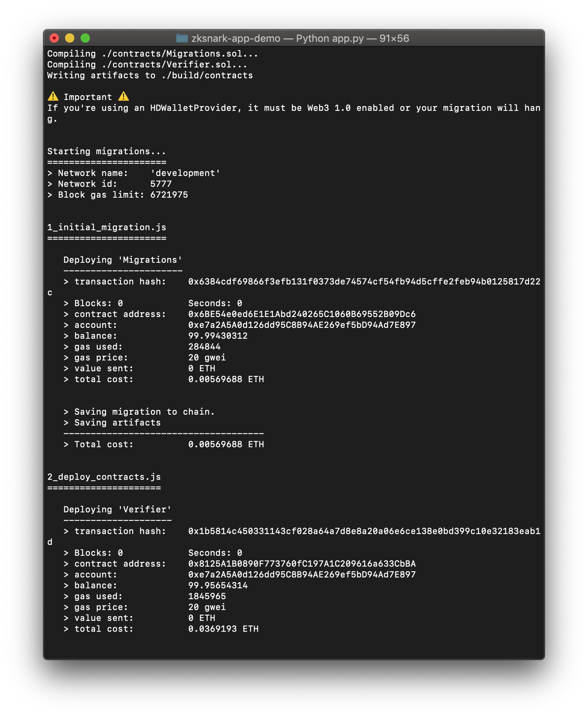This screenshot has width=588, height=717.
Task: Zoom the window with the green button
Action: (85, 38)
